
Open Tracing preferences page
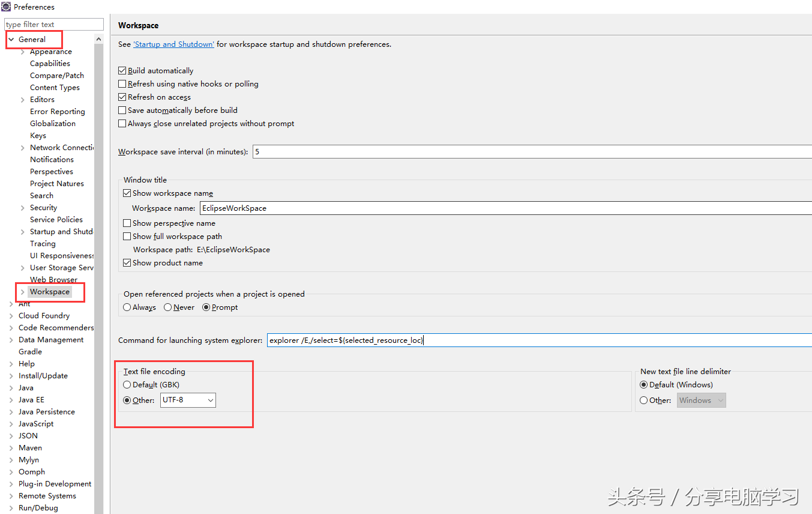[x=43, y=244]
